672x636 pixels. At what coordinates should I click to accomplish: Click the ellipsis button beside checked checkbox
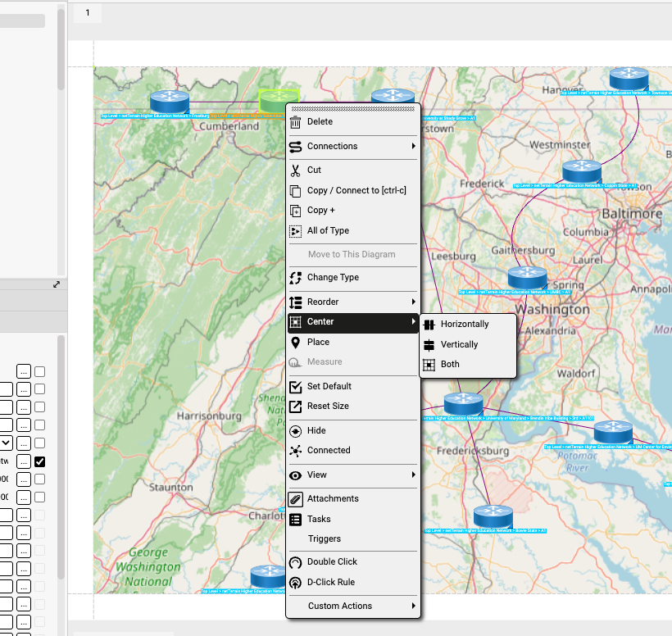[24, 461]
